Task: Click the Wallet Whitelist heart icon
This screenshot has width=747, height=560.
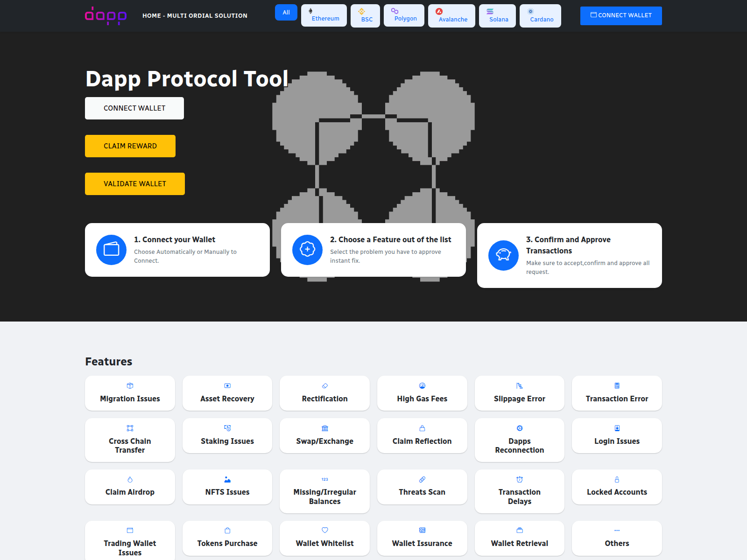Action: [325, 531]
